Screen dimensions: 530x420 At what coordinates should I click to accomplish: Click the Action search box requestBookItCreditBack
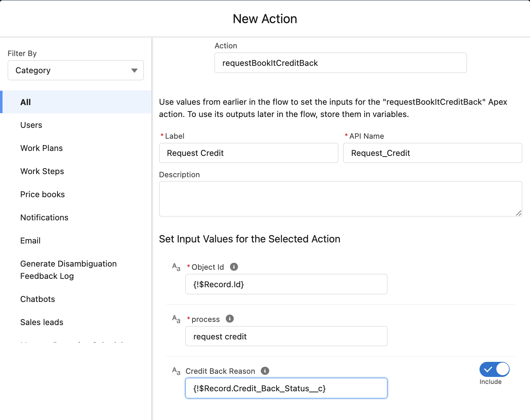click(340, 63)
